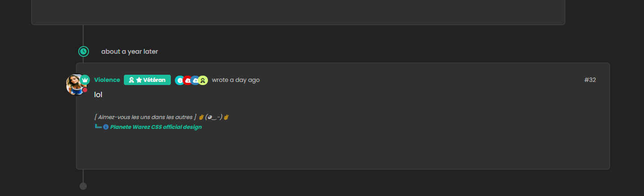This screenshot has height=196, width=644.
Task: Click the blue cloud upload badge
Action: click(x=195, y=81)
